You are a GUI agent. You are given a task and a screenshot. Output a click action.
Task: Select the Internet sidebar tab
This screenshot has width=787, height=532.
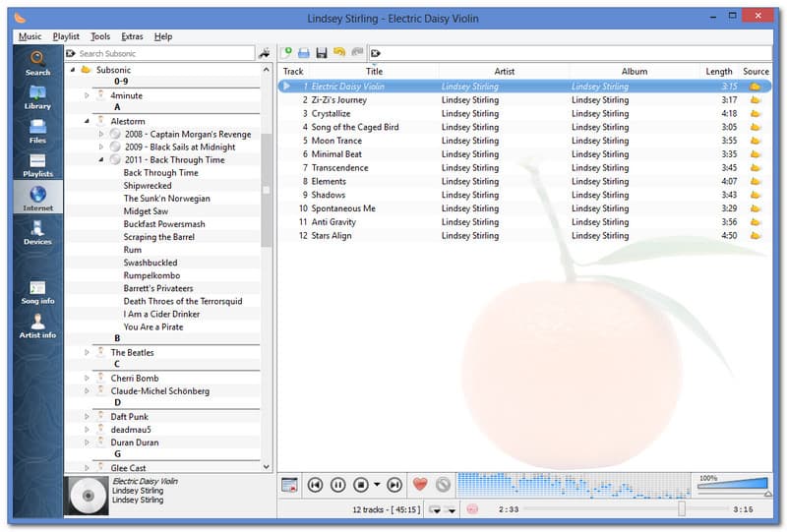coord(37,198)
